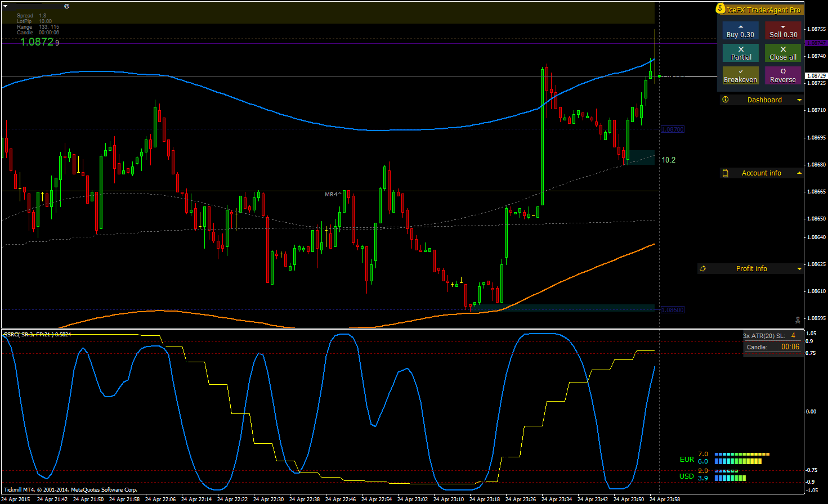Click the IceFX money bag icon
Viewport: 828px width, 504px height.
(720, 8)
